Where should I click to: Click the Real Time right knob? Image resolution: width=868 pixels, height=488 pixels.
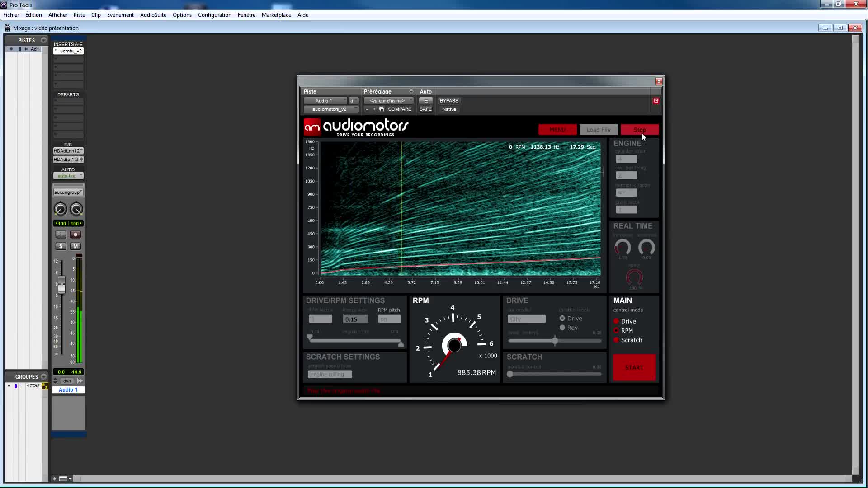pos(646,248)
